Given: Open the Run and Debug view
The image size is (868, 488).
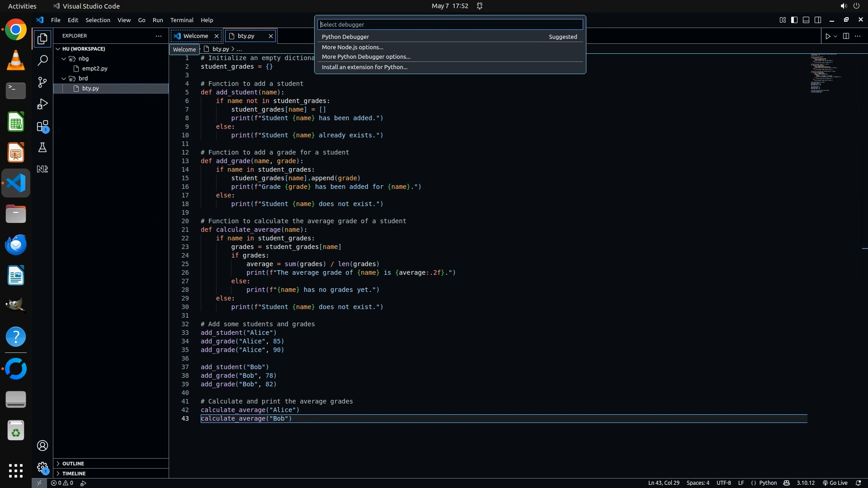Looking at the screenshot, I should (x=42, y=104).
